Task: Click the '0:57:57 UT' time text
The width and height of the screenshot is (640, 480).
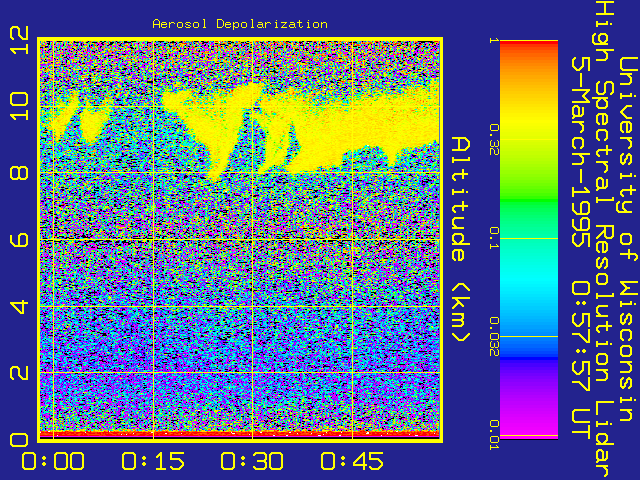Action: pyautogui.click(x=580, y=360)
